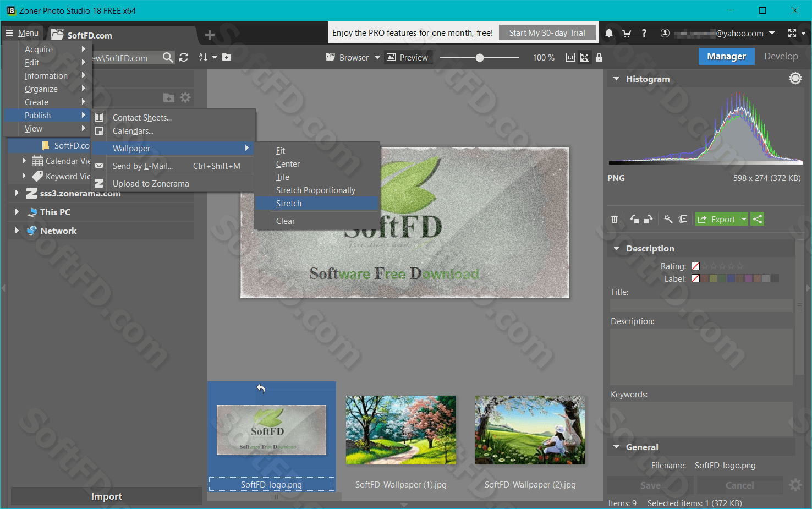Open notifications bell icon

[609, 33]
